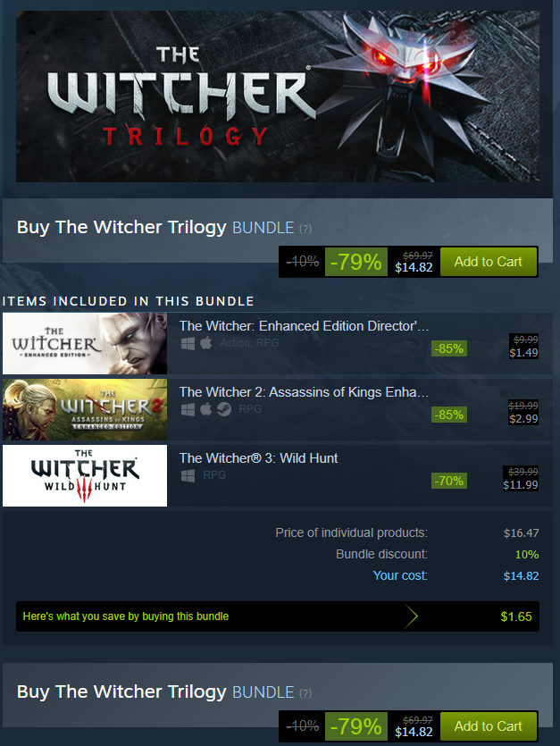Click Windows icon under The Witcher 3

click(x=188, y=476)
